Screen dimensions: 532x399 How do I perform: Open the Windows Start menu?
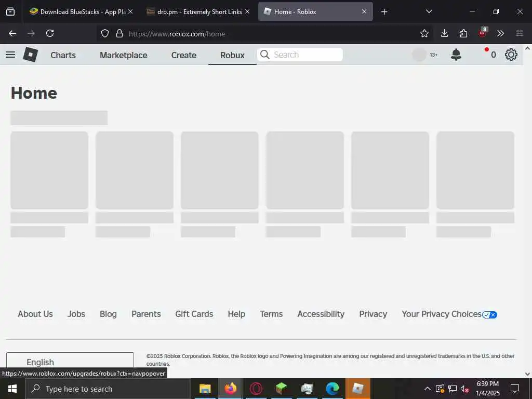point(12,389)
